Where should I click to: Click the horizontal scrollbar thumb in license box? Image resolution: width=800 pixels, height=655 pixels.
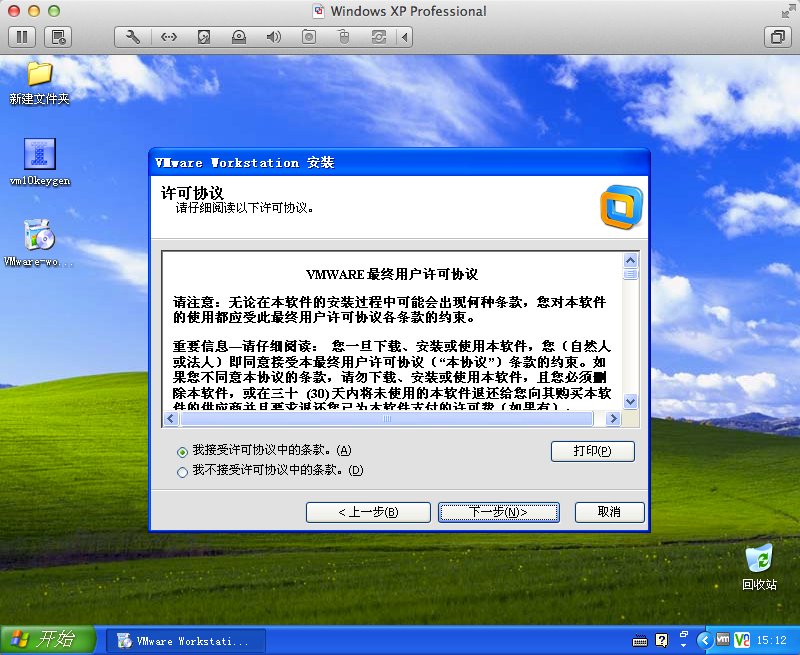pos(387,419)
